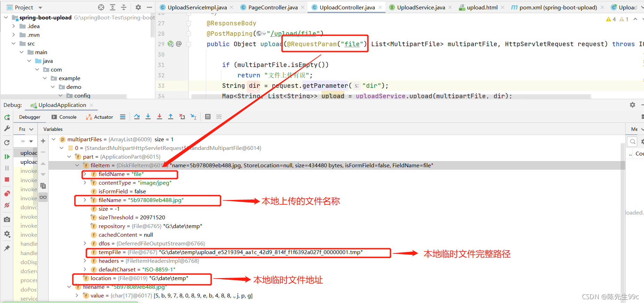Click the gutter run icon on line 29

(171, 44)
